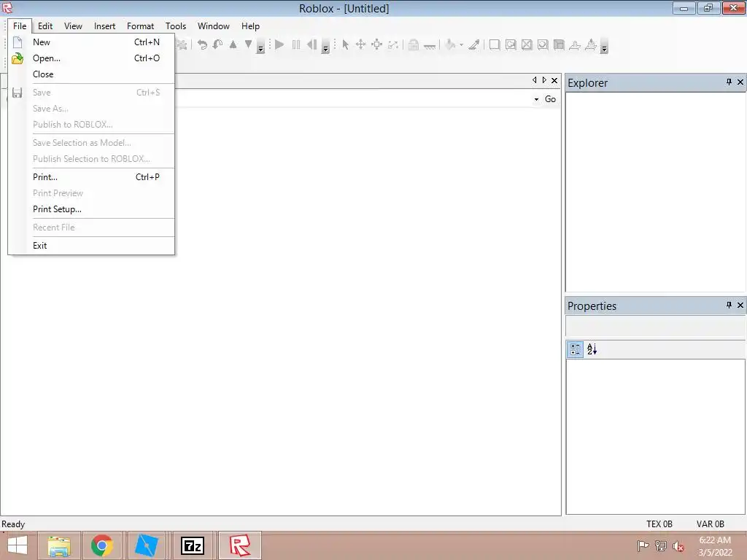Choose New from the File menu
This screenshot has height=560, width=747.
[x=91, y=42]
